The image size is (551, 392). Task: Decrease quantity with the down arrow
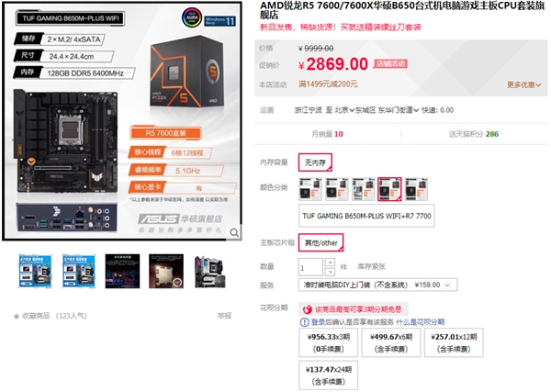coord(330,272)
